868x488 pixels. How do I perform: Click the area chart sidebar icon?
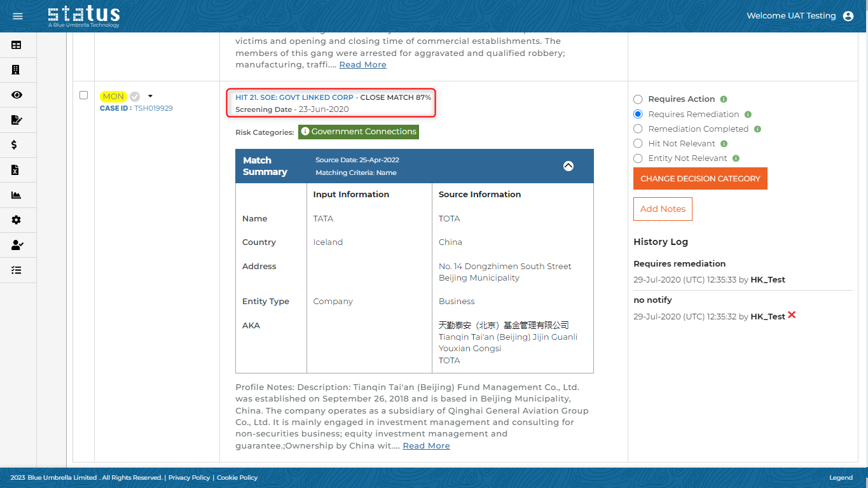click(17, 195)
